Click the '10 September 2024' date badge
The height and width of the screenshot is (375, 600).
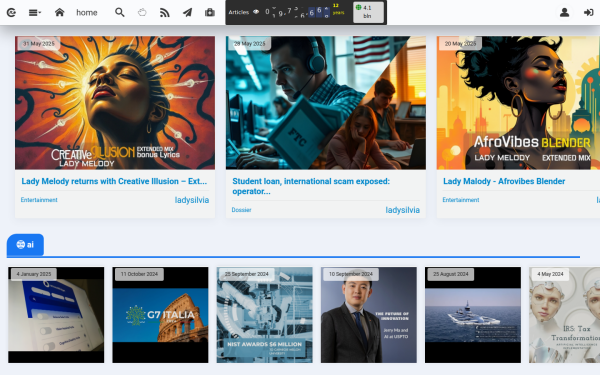pos(351,274)
